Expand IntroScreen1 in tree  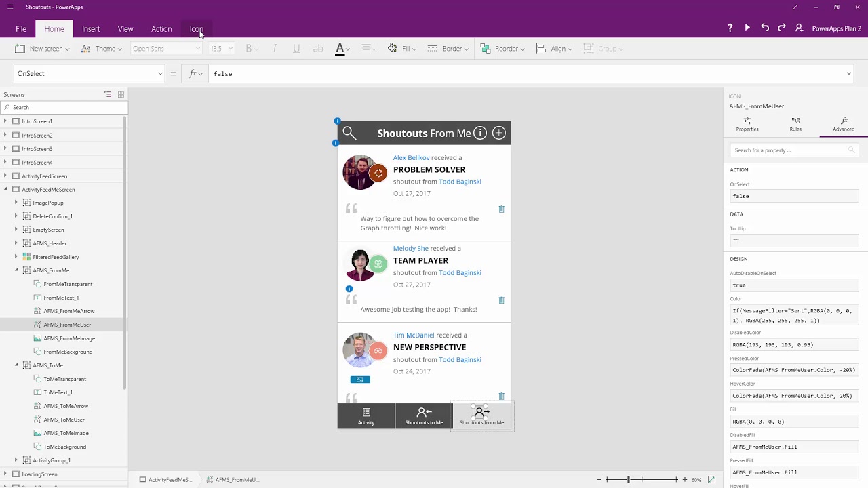(5, 121)
